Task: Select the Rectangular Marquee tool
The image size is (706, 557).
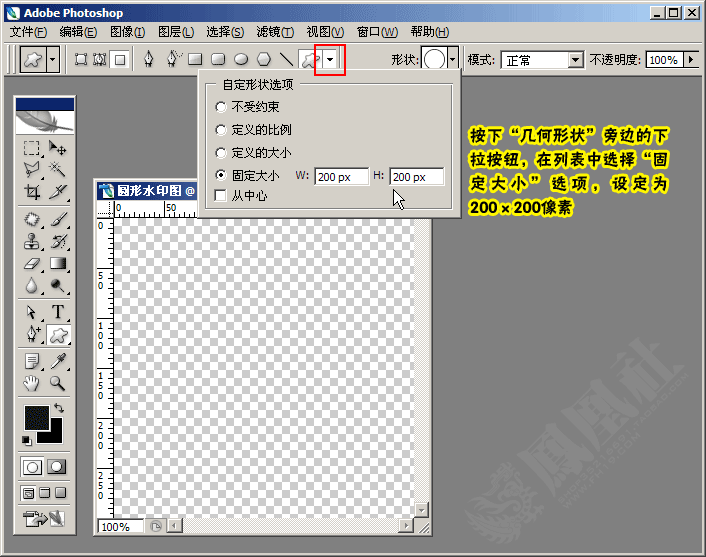Action: coord(32,148)
